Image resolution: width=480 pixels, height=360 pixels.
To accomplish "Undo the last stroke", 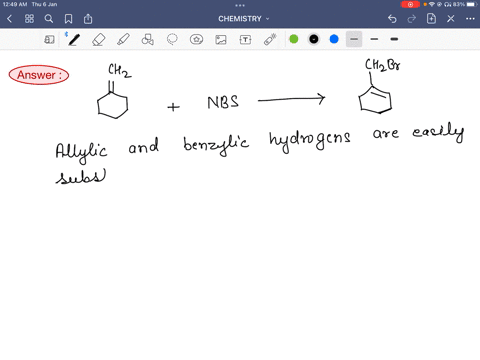I will (392, 19).
